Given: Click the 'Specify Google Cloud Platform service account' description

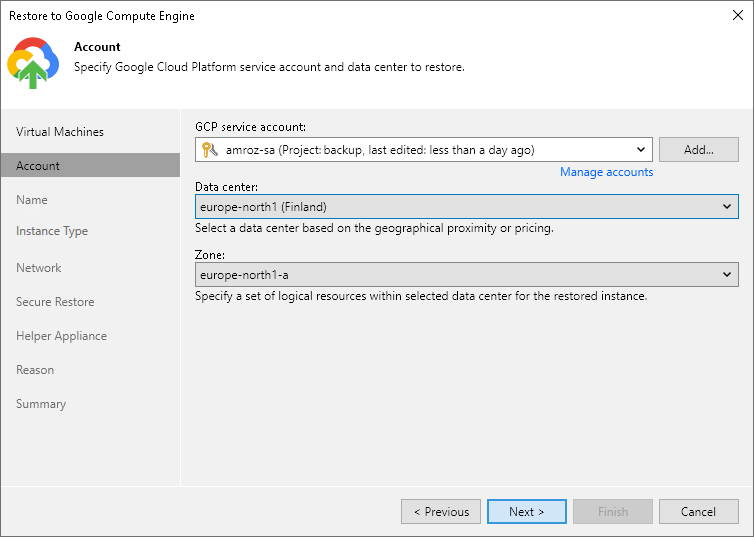Looking at the screenshot, I should (x=269, y=67).
